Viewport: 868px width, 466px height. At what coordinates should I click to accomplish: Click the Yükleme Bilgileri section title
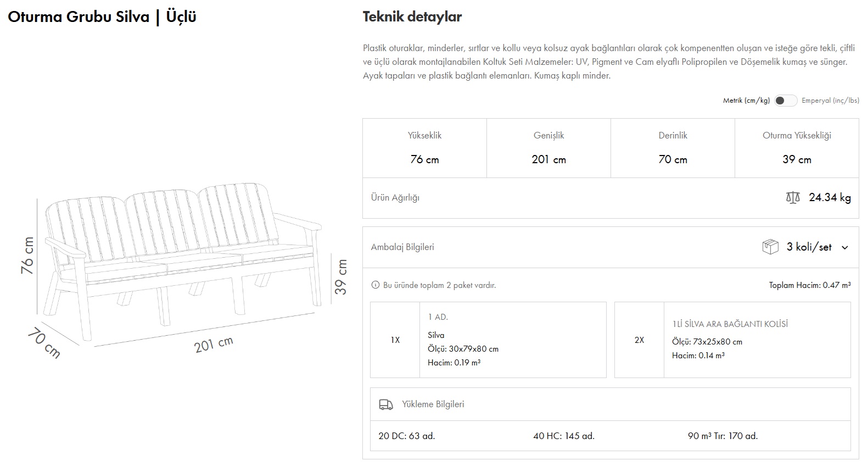pyautogui.click(x=433, y=404)
